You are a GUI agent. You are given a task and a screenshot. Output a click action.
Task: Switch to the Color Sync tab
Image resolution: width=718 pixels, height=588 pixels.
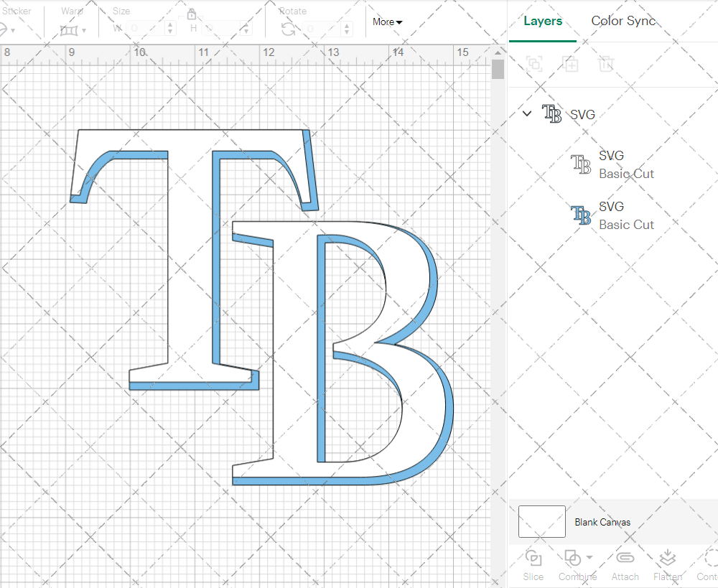[x=623, y=21]
